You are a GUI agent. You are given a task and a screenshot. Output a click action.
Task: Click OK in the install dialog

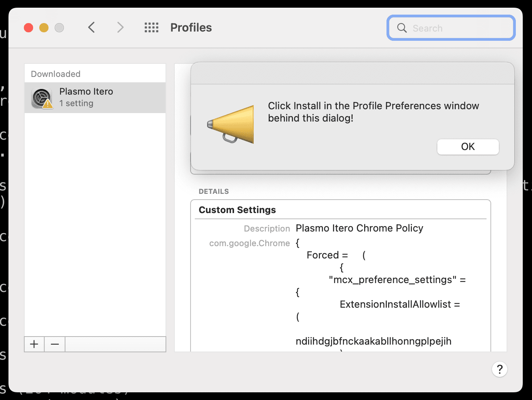(468, 147)
